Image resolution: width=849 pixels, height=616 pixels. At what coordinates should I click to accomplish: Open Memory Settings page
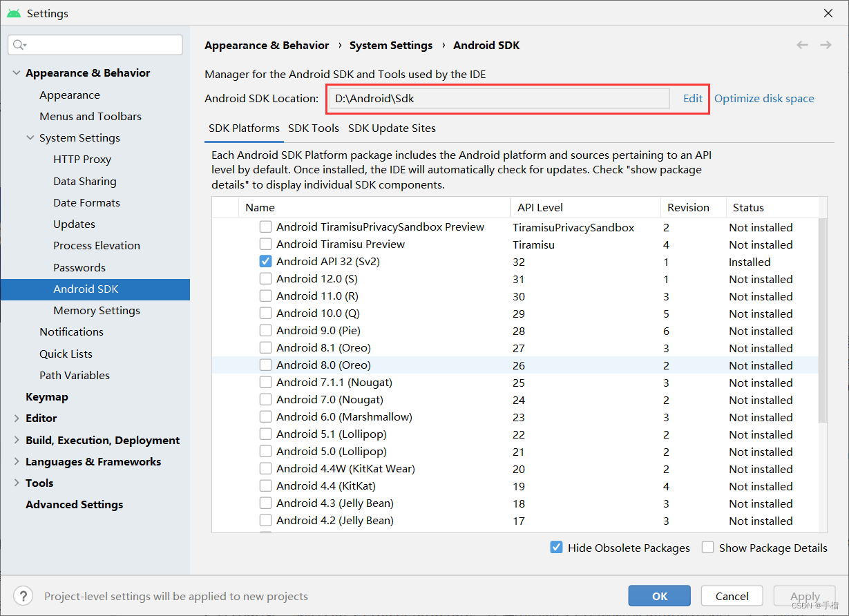(97, 311)
